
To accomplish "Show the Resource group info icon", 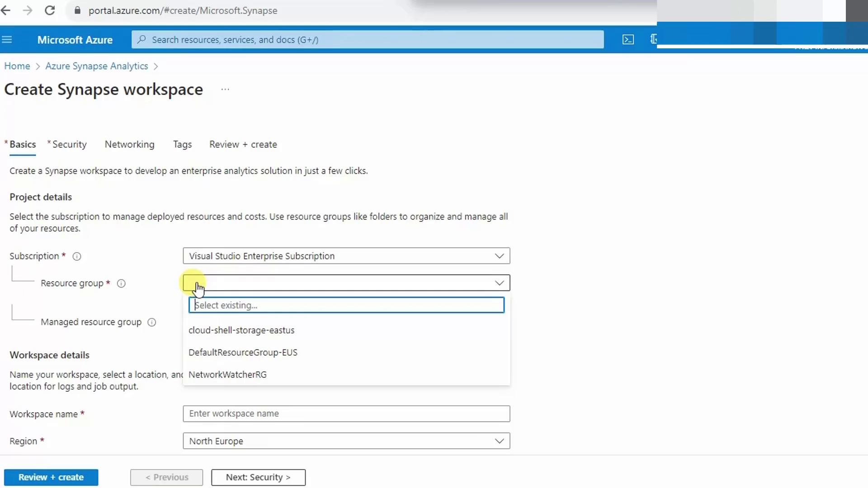I will tap(121, 283).
